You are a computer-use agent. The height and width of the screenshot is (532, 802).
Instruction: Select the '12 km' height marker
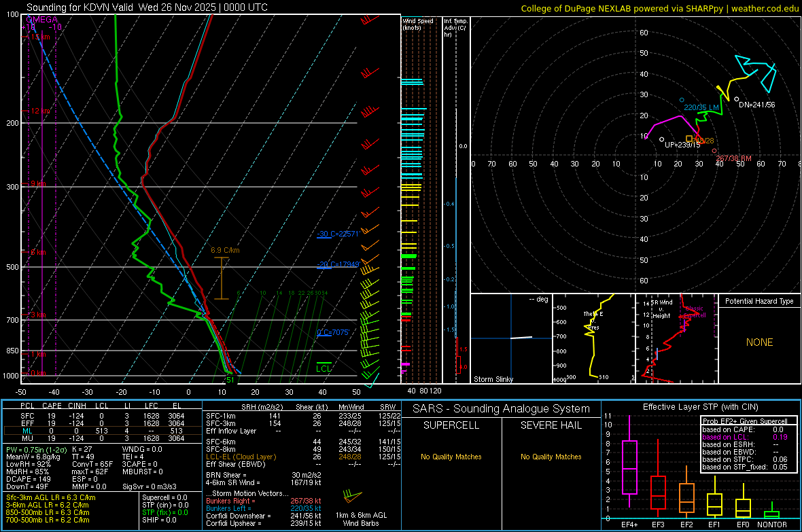40,111
